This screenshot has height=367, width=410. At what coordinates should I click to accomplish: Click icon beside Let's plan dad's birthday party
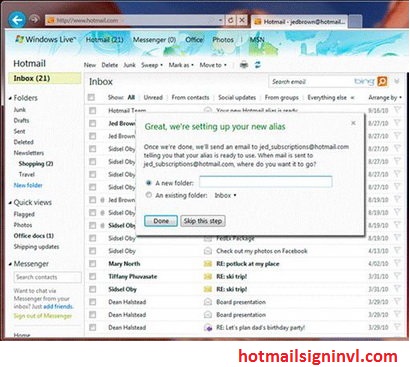208,328
